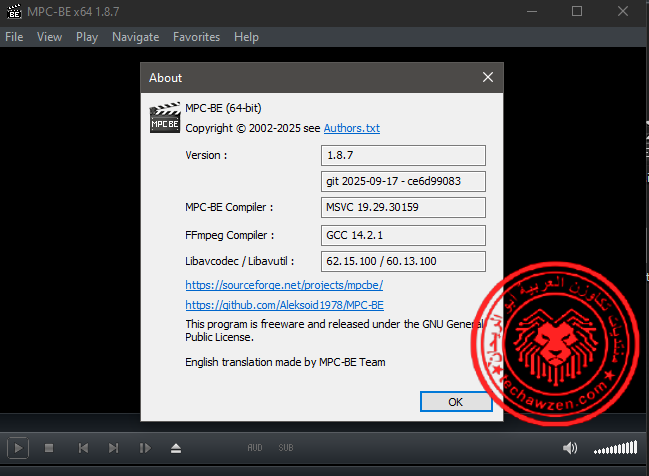Image resolution: width=649 pixels, height=476 pixels.
Task: Minimize the MPC-BE window
Action: pyautogui.click(x=532, y=12)
